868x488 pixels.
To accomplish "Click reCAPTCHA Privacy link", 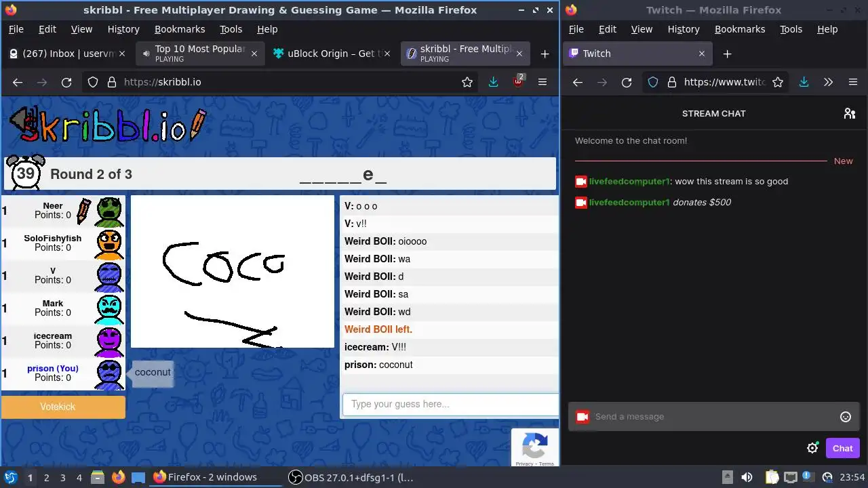I will point(524,464).
